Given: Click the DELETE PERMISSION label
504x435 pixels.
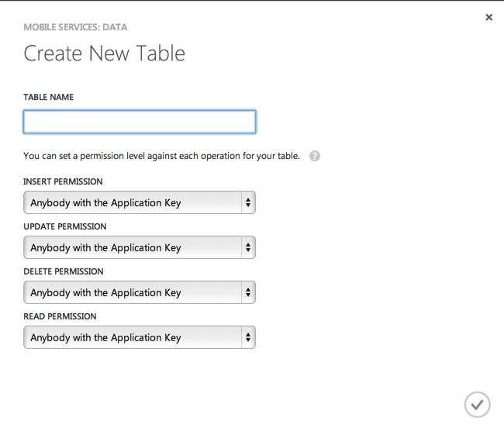Looking at the screenshot, I should pos(63,271).
